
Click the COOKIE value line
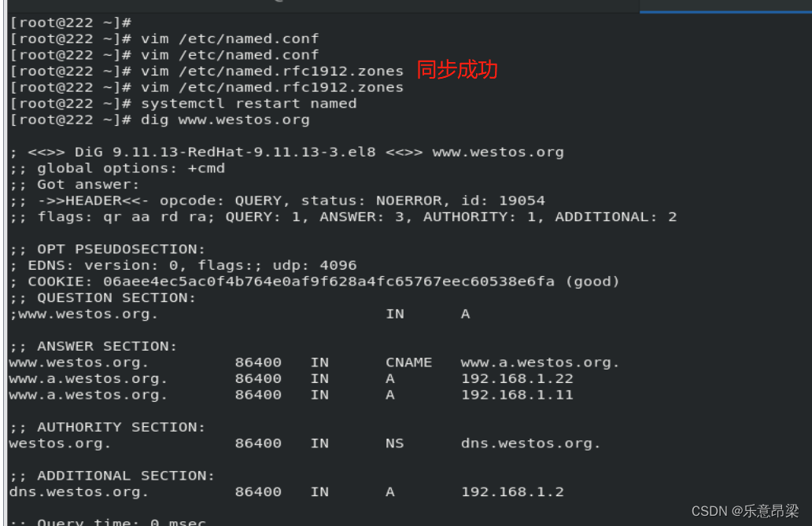click(315, 281)
